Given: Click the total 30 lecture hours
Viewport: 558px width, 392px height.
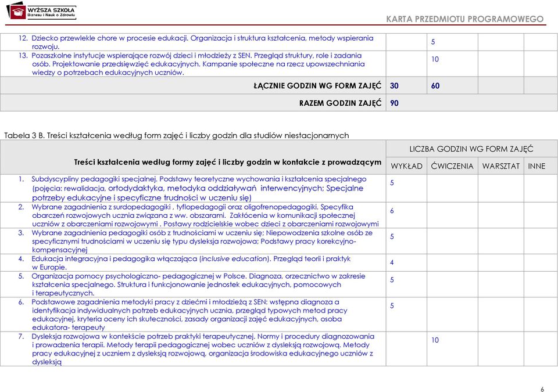Looking at the screenshot, I should point(394,86).
